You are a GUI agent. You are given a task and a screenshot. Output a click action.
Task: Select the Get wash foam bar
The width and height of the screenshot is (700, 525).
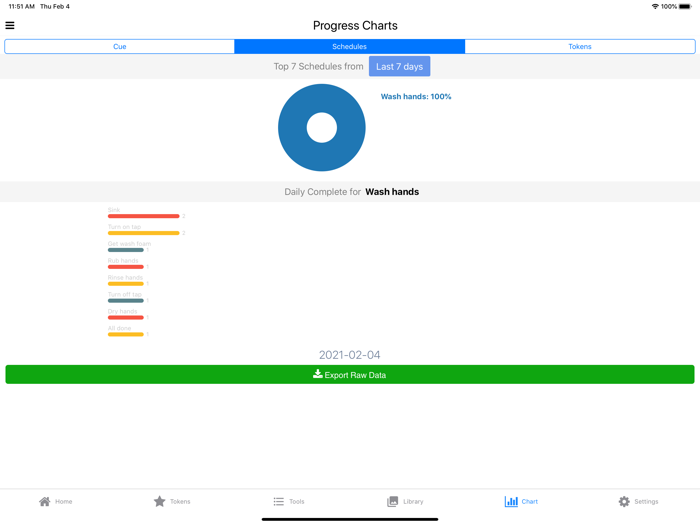point(125,250)
